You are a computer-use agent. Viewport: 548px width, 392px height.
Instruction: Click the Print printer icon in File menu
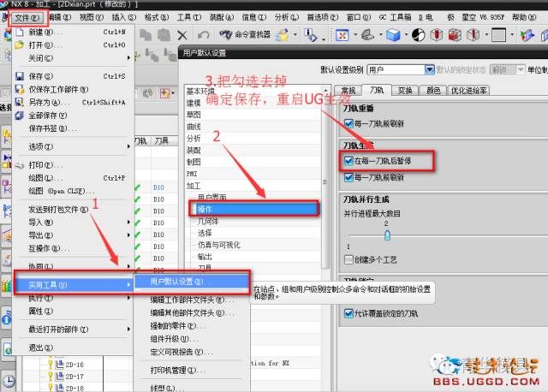pyautogui.click(x=20, y=165)
